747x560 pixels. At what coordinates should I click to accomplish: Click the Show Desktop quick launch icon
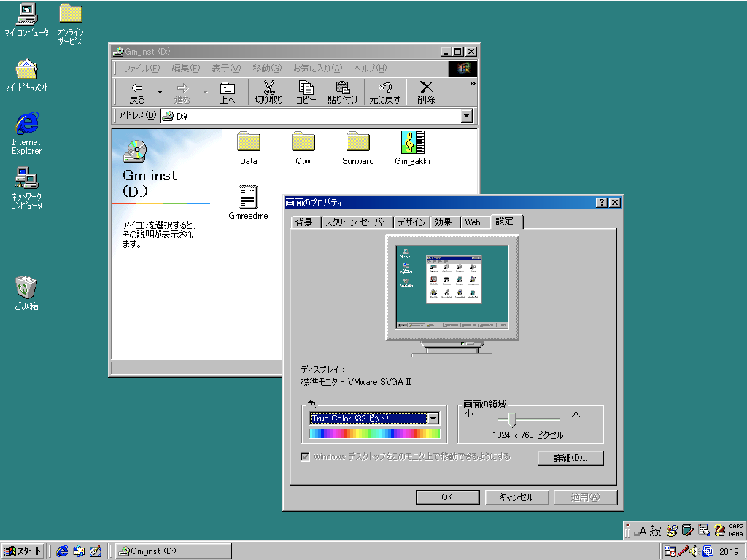click(96, 551)
